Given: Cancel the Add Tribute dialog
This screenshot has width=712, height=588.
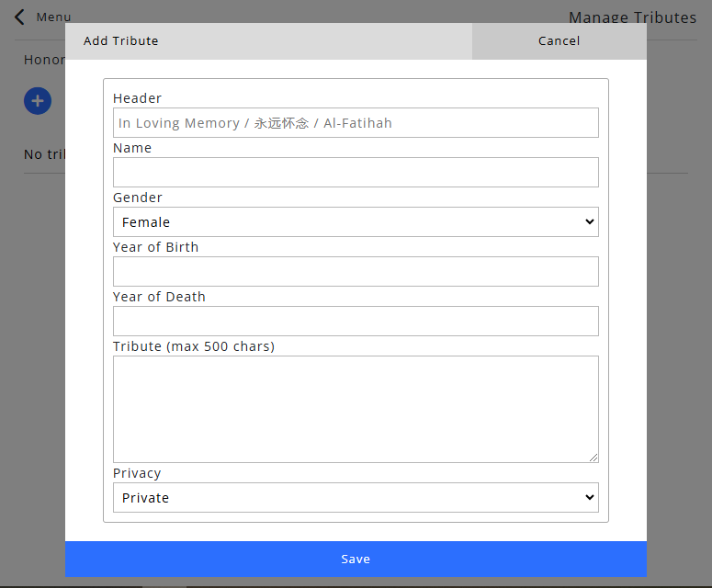Looking at the screenshot, I should coord(559,41).
